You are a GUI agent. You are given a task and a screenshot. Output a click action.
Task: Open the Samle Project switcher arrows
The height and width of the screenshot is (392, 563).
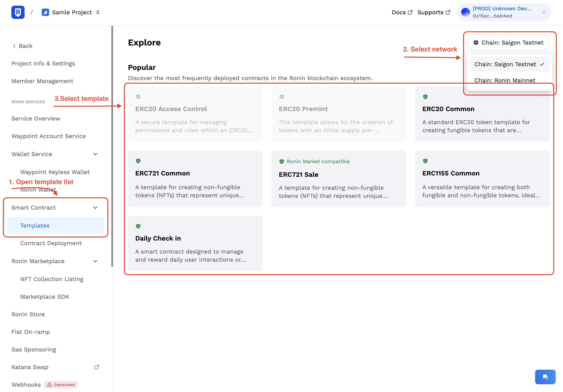98,12
